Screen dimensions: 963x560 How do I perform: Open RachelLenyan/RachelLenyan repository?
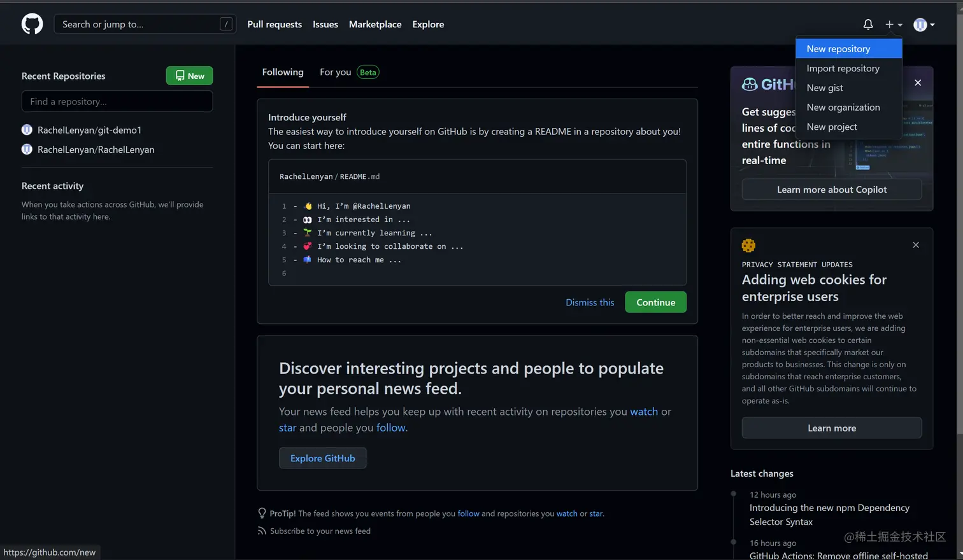tap(96, 150)
